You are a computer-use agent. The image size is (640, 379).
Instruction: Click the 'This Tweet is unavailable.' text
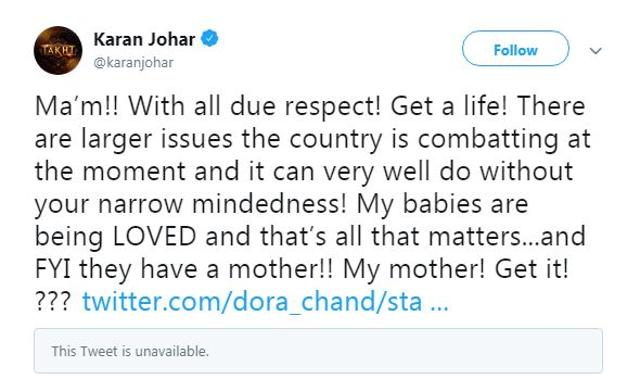point(130,351)
